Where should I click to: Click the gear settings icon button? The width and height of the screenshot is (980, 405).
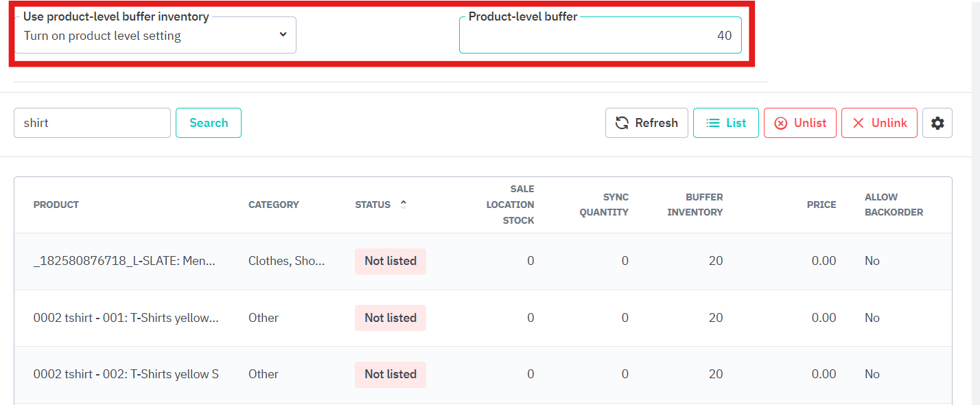tap(937, 123)
